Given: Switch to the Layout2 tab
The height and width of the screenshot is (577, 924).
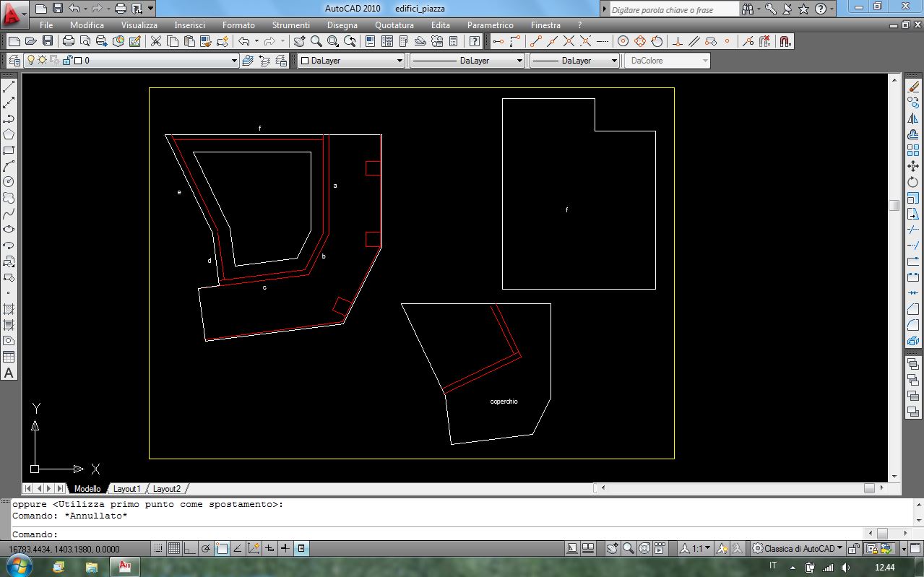Looking at the screenshot, I should coord(166,489).
